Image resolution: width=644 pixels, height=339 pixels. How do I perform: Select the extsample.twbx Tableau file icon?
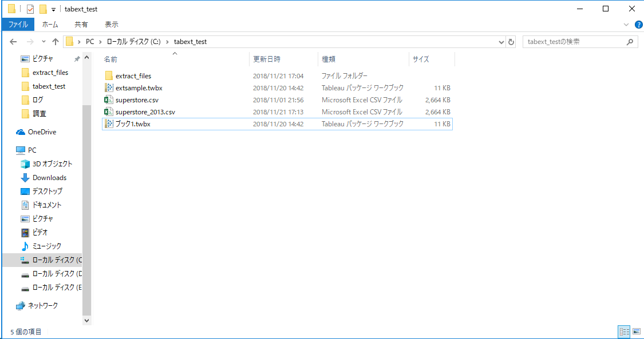pos(109,87)
